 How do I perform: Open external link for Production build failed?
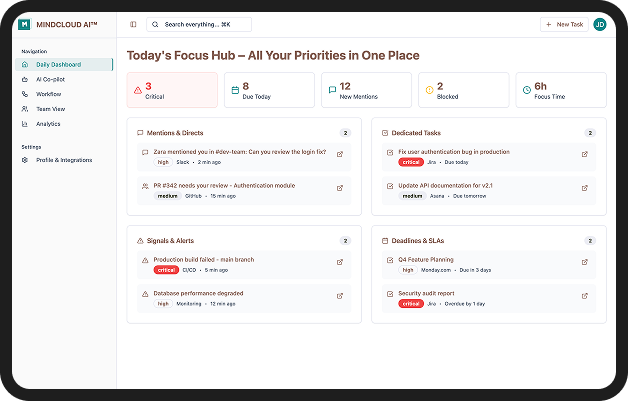tap(340, 262)
